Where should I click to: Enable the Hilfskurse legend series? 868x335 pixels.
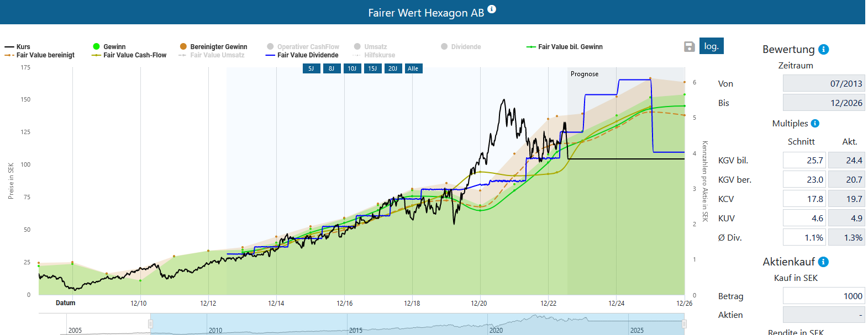[x=373, y=55]
